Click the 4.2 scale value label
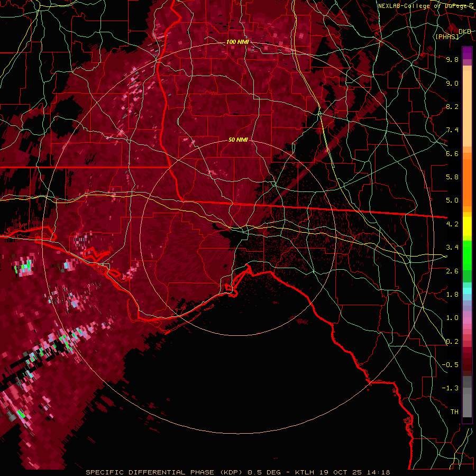476x476 pixels. [452, 224]
